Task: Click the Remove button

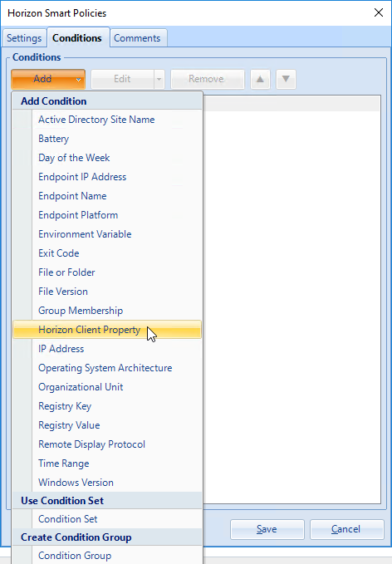Action: click(208, 79)
